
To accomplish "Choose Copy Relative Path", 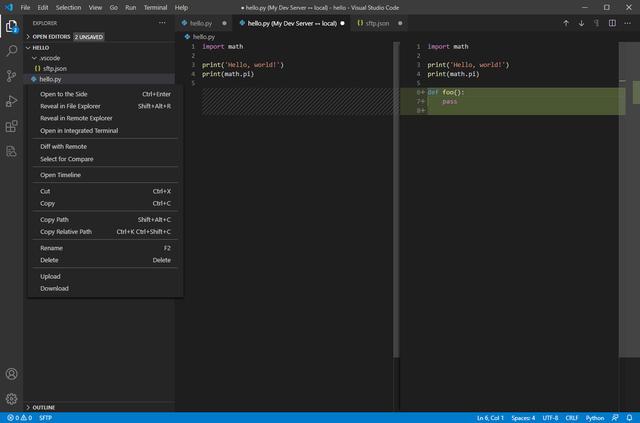I will click(x=105, y=232).
